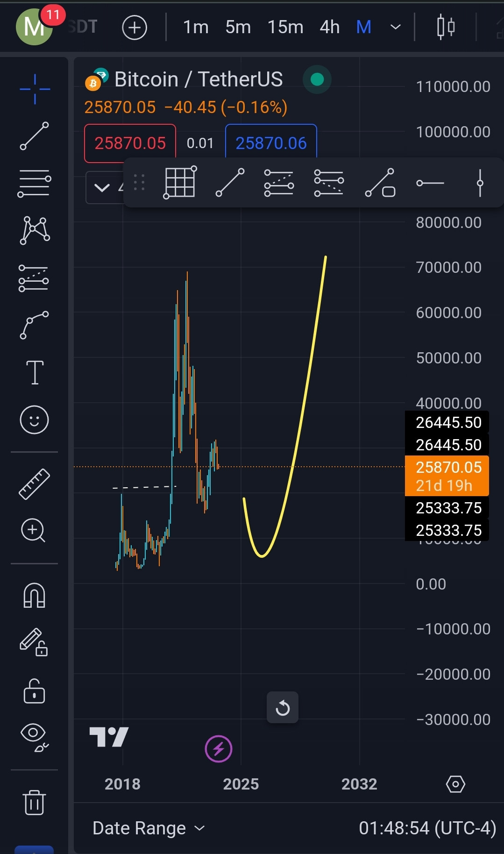The height and width of the screenshot is (854, 504).
Task: Switch to 1m timeframe
Action: [196, 27]
